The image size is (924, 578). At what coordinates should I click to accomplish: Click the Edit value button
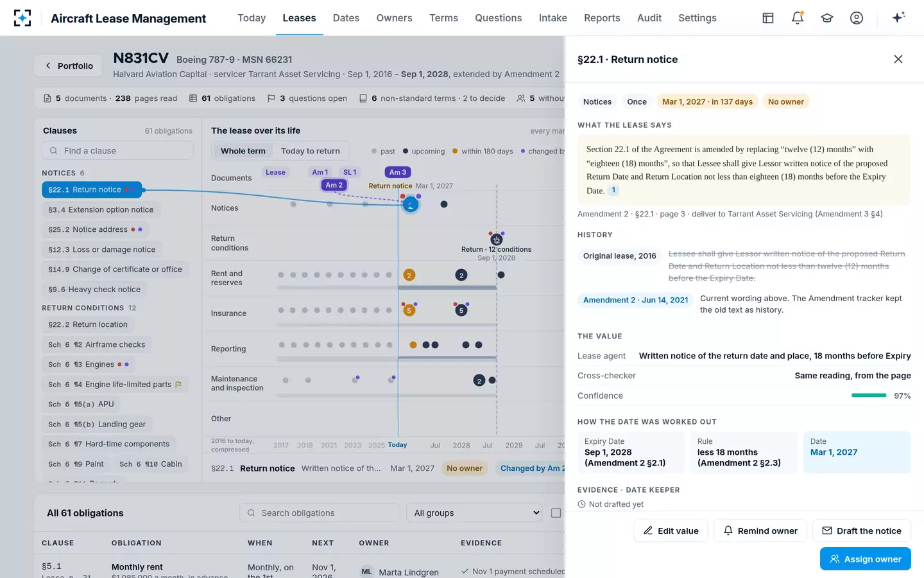(671, 530)
